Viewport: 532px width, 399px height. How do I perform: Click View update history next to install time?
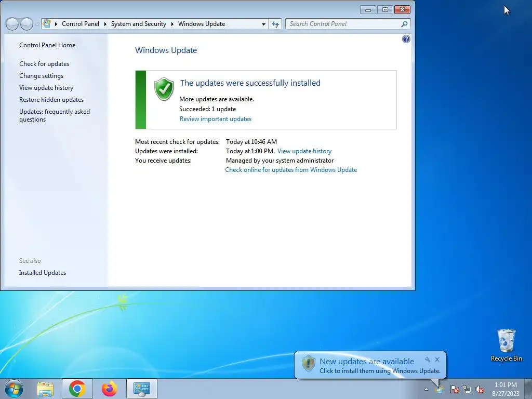click(304, 151)
